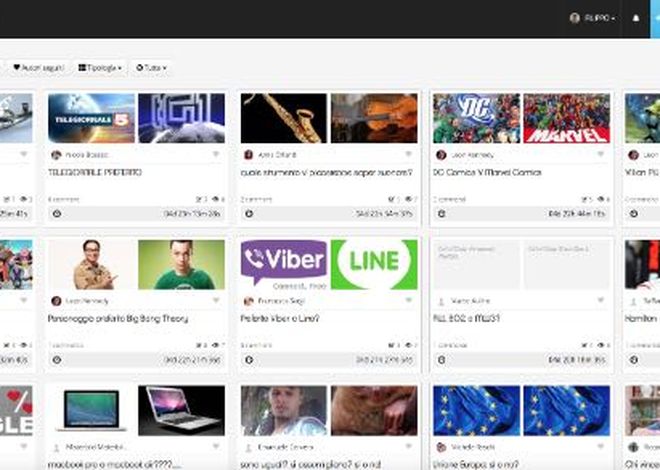
Task: Open comments on the TELEGIORNALE PREFERITO poll
Action: (64, 199)
